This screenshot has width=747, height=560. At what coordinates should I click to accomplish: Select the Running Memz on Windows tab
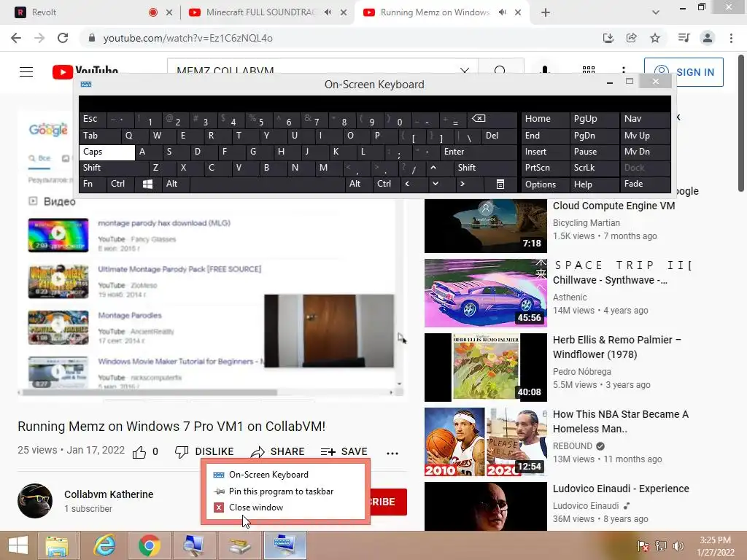(x=433, y=12)
